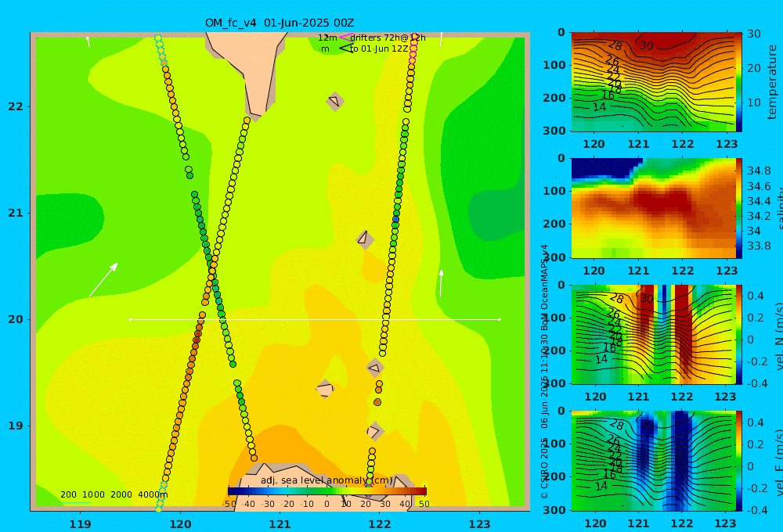Open the salinity section panel
Image resolution: width=783 pixels, height=532 pixels.
(x=653, y=208)
